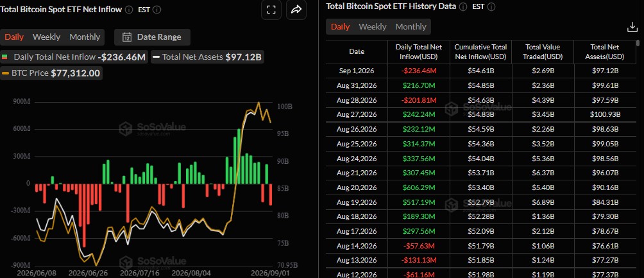Viewport: 644px width, 278px height.
Task: Click the -$57.63M inflow value
Action: pos(418,246)
